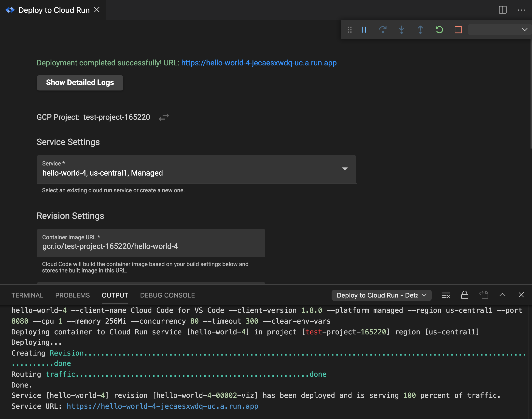Viewport: 532px width, 419px height.
Task: Click the Show Detailed Logs button
Action: 80,82
